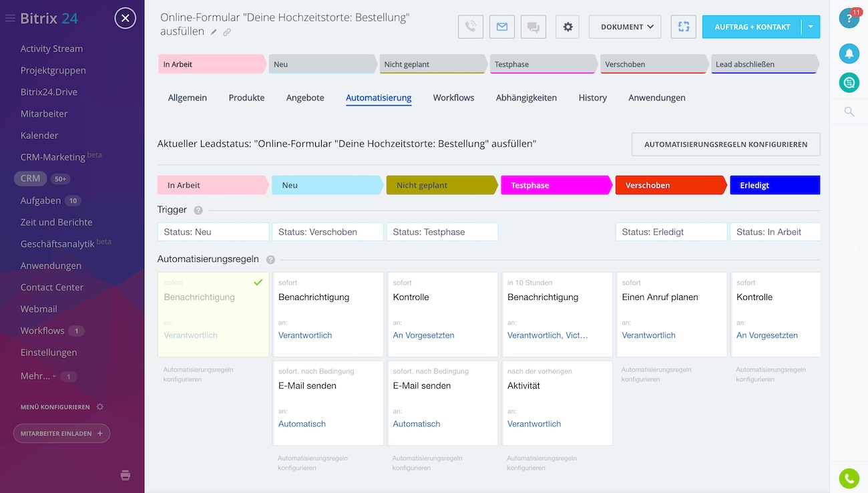This screenshot has height=493, width=868.
Task: Open the Produkte tab
Action: click(246, 98)
